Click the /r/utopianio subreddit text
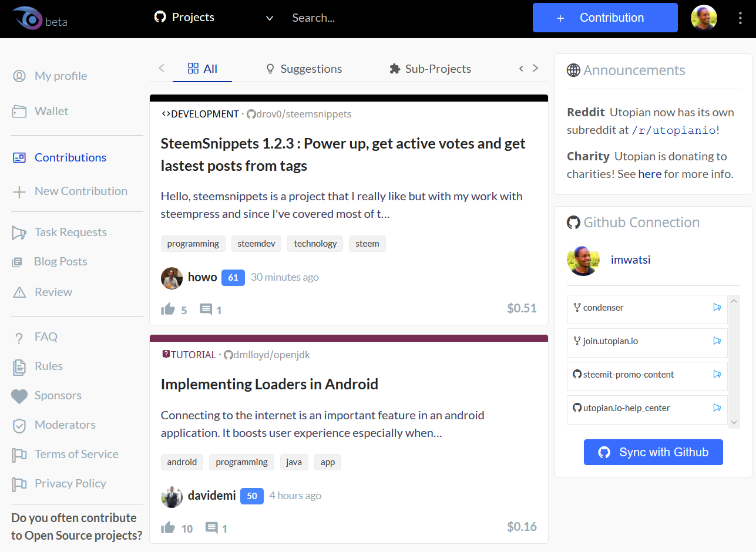Image resolution: width=756 pixels, height=552 pixels. [x=673, y=130]
